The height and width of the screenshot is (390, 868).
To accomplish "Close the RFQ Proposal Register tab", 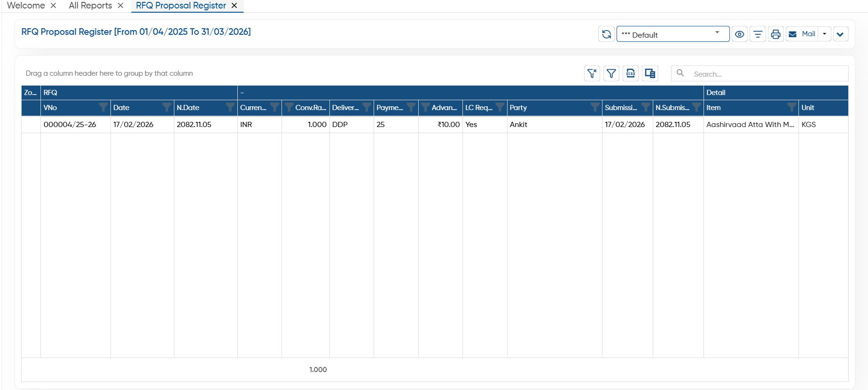I will click(234, 6).
